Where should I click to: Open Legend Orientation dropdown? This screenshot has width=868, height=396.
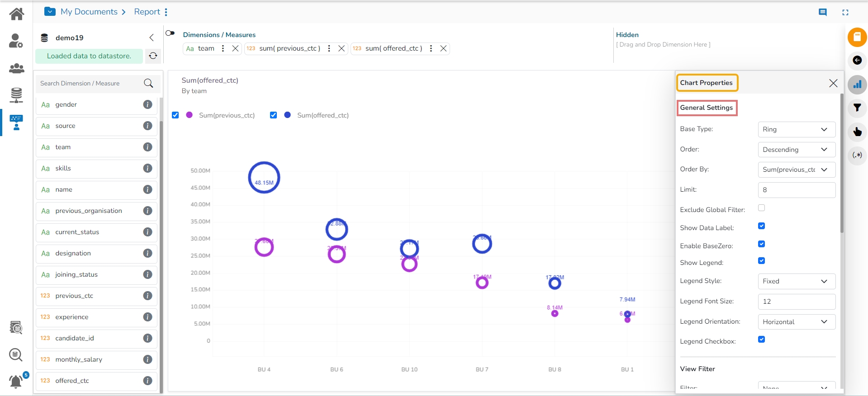[796, 322]
